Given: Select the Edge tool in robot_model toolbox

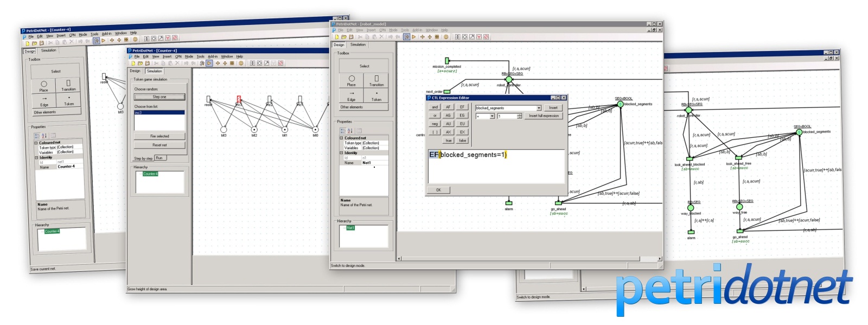Looking at the screenshot, I should tap(352, 95).
